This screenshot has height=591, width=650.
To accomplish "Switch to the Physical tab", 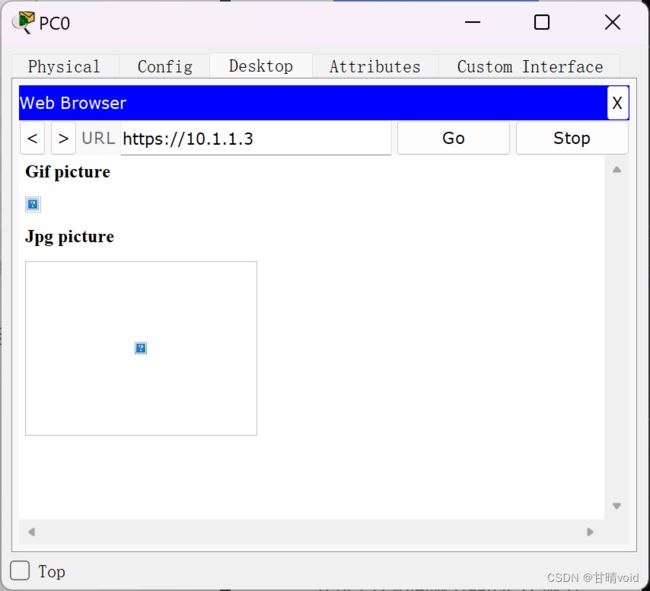I will 64,66.
